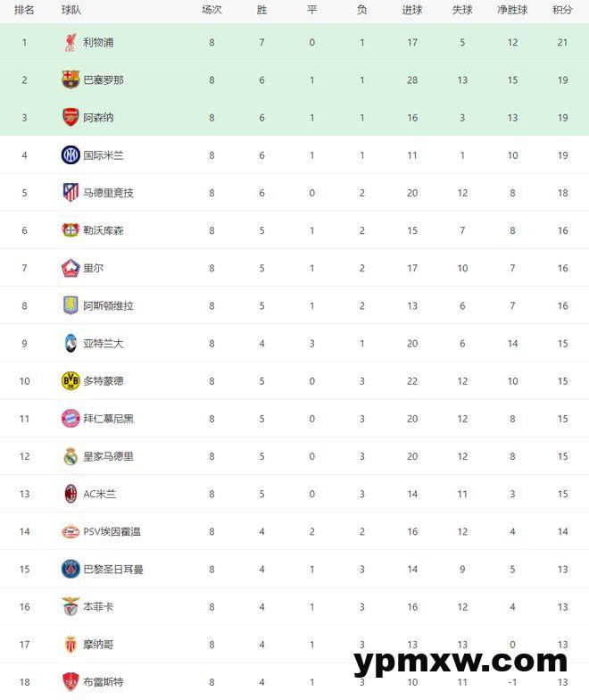Click the 净胜球 column header
The height and width of the screenshot is (700, 589).
coord(512,10)
